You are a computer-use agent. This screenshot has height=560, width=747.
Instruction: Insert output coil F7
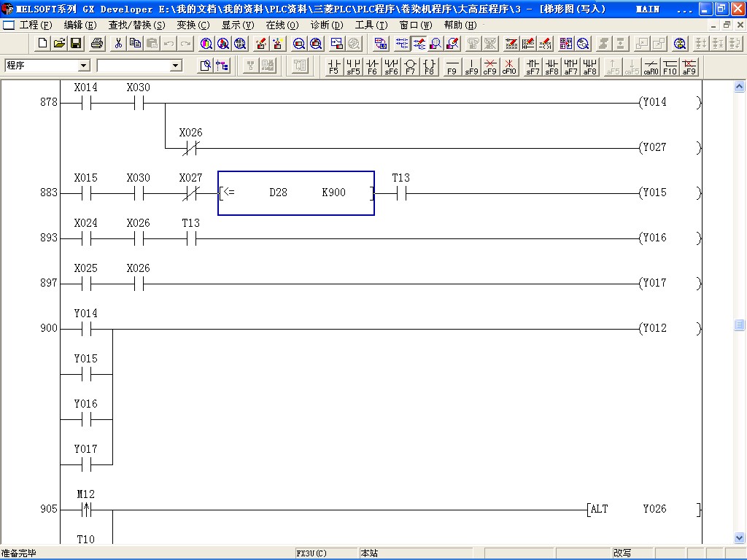(x=410, y=66)
